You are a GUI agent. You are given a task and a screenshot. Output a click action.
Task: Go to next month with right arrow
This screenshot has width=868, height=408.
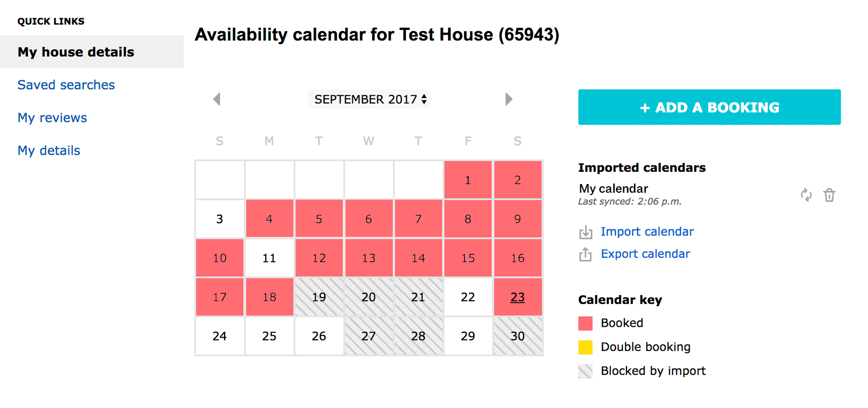point(509,99)
